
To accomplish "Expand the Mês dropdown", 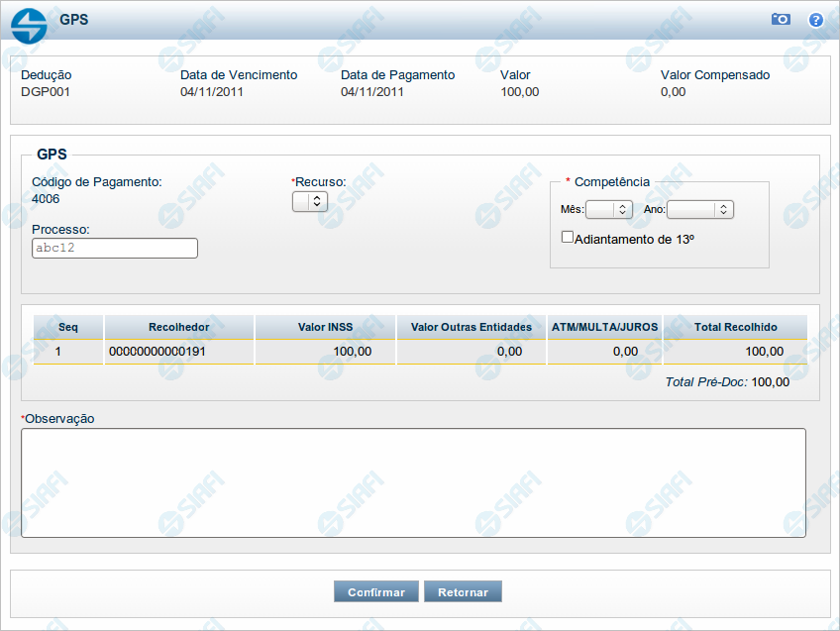I will pyautogui.click(x=609, y=209).
